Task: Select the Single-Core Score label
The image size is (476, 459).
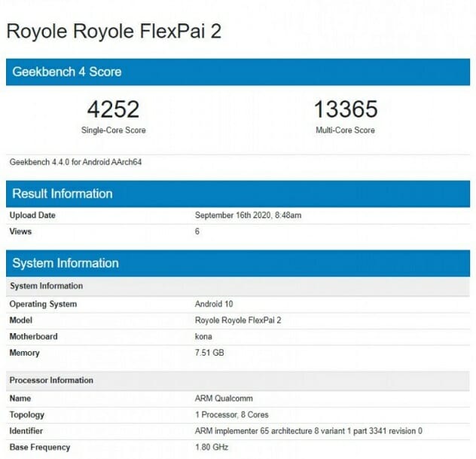Action: tap(113, 130)
